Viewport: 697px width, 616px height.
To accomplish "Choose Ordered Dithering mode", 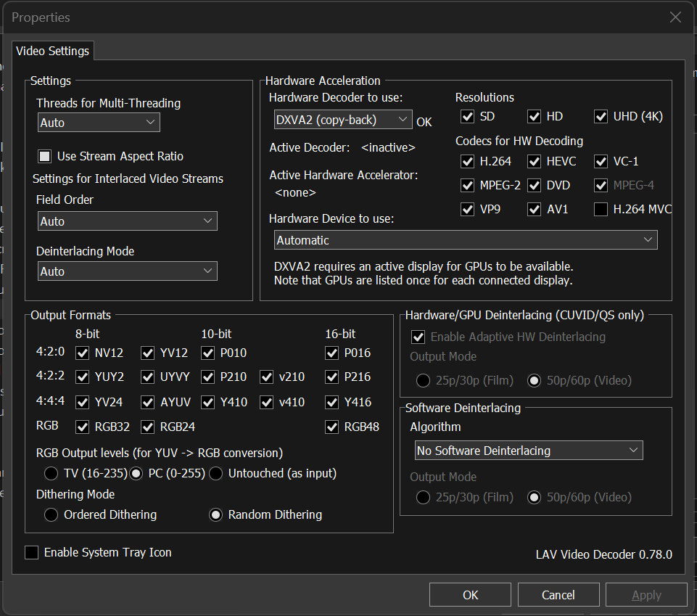I will (51, 515).
